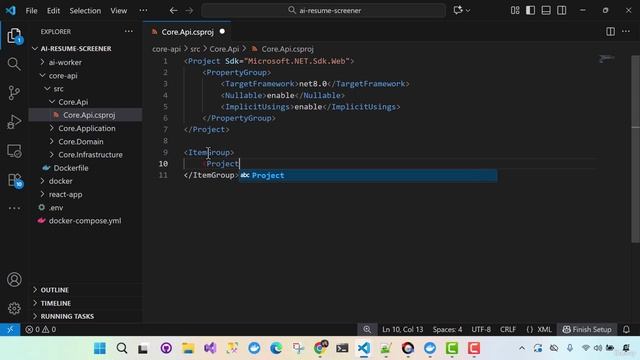Image resolution: width=640 pixels, height=360 pixels.
Task: Click the editor vertical scrollbar
Action: (x=636, y=149)
